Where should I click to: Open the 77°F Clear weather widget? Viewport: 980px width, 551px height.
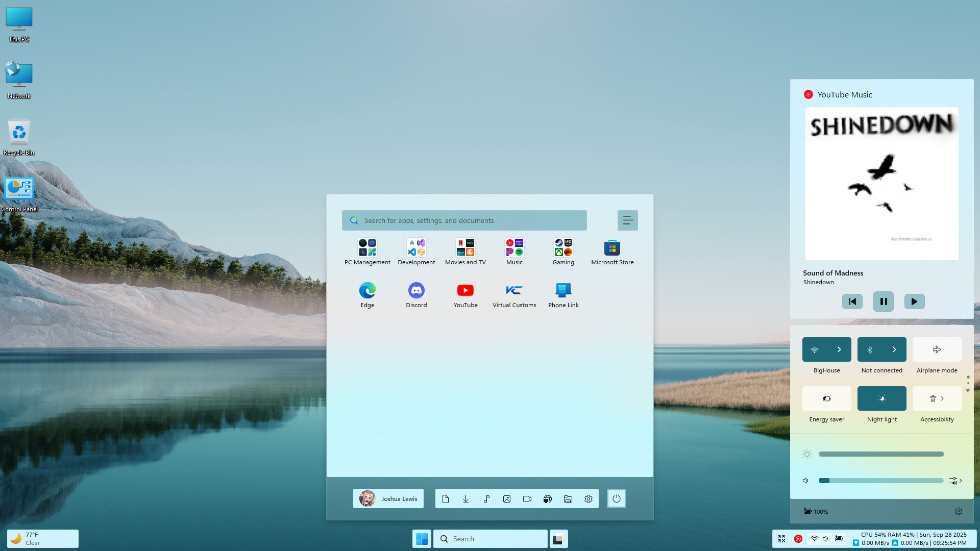pos(43,539)
